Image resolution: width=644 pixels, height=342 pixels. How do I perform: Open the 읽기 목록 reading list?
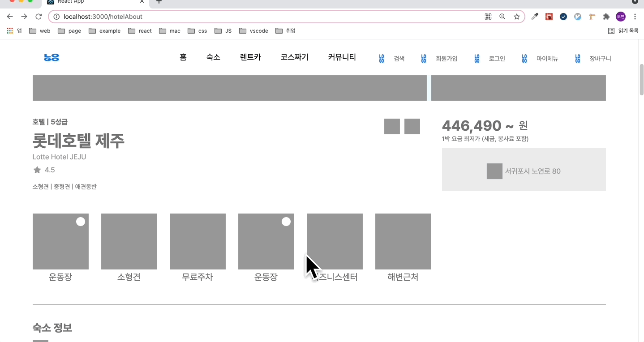click(x=623, y=31)
